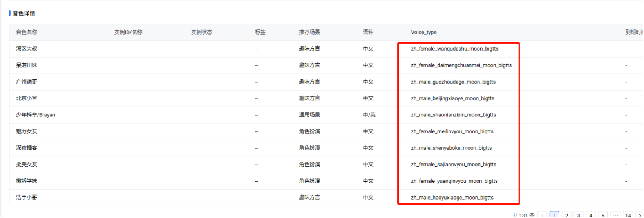Click 趣味方言 in 北京小爷 row
Image resolution: width=644 pixels, height=218 pixels.
pyautogui.click(x=309, y=98)
